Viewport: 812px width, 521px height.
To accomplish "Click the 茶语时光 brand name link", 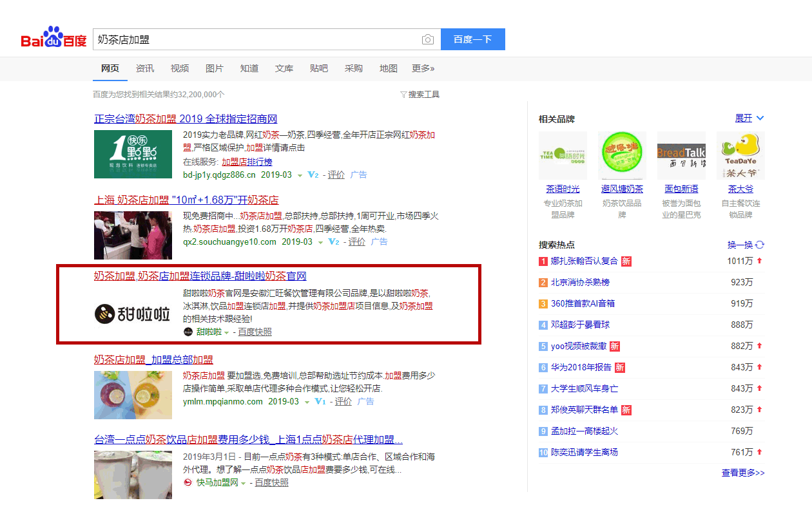I will 563,189.
